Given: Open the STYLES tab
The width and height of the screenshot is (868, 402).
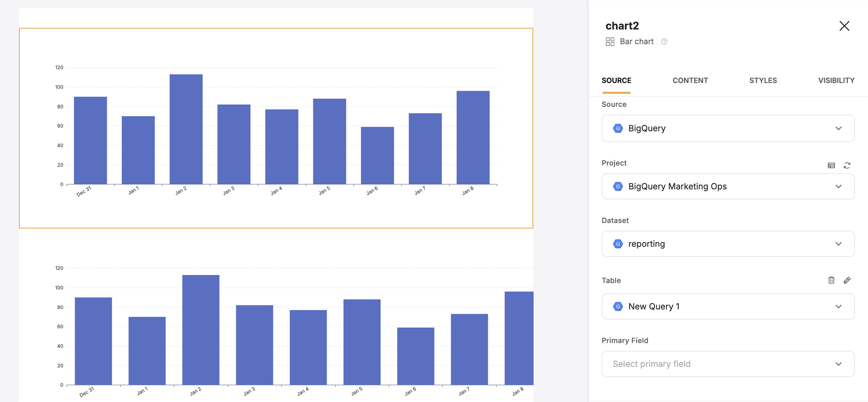Looking at the screenshot, I should pos(763,81).
